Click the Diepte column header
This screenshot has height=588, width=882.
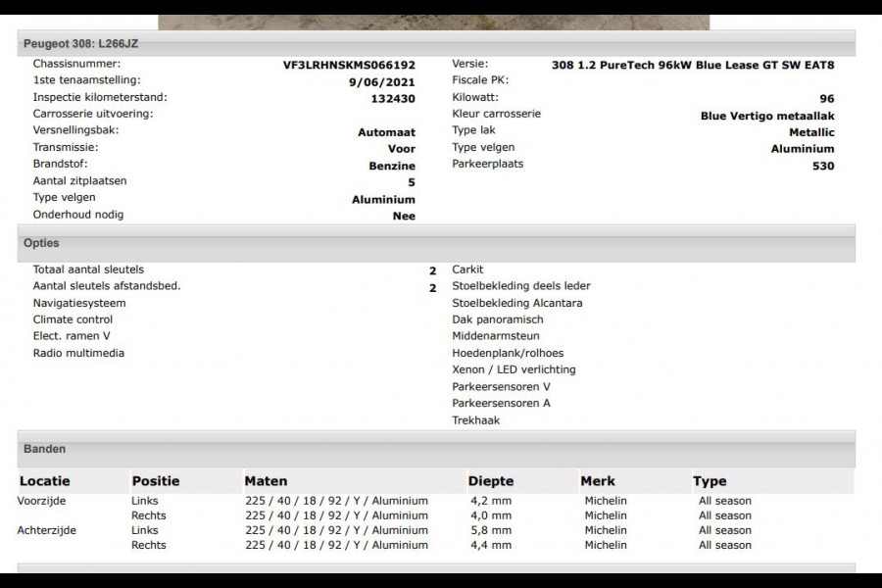[491, 481]
